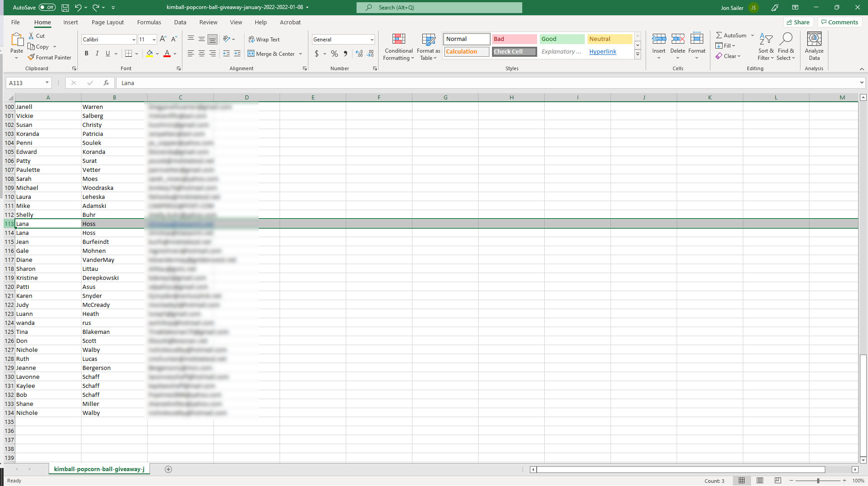The height and width of the screenshot is (486, 868).
Task: Toggle Bold formatting
Action: click(86, 54)
